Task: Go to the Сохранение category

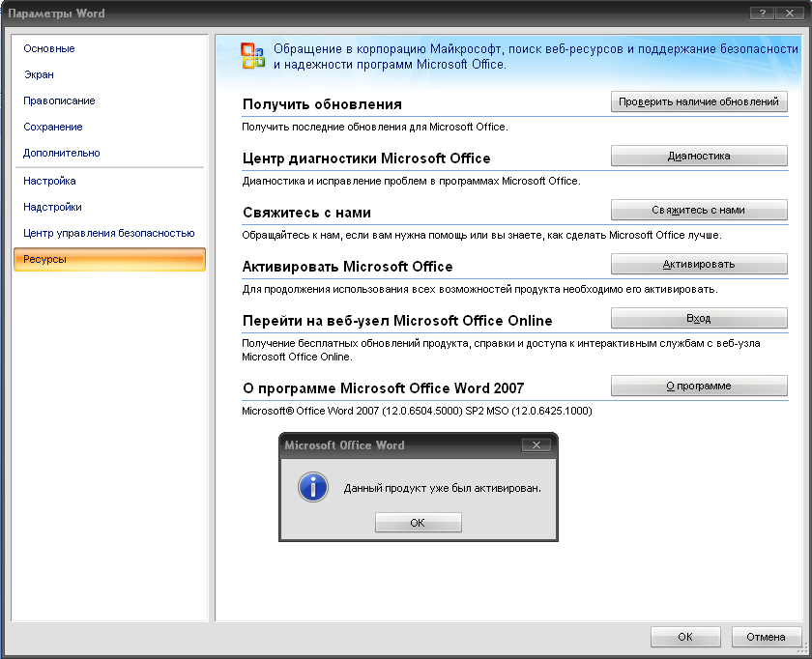Action: point(53,127)
